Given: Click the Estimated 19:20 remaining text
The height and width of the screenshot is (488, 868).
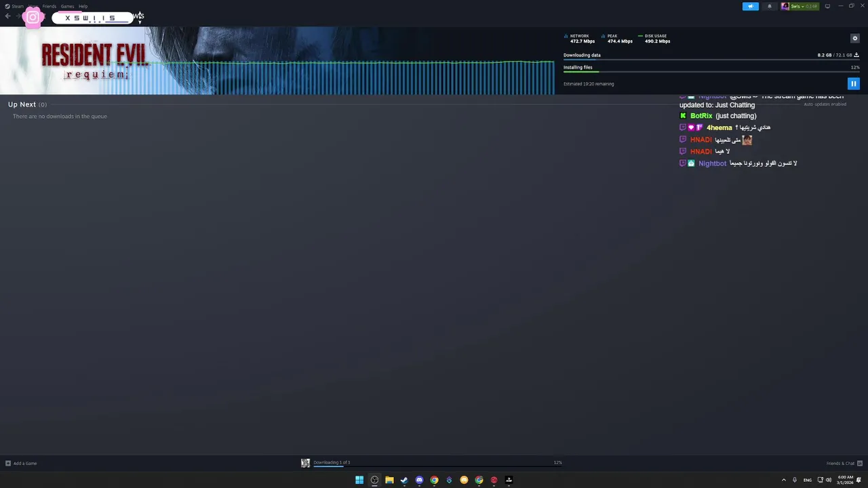Looking at the screenshot, I should (x=589, y=84).
